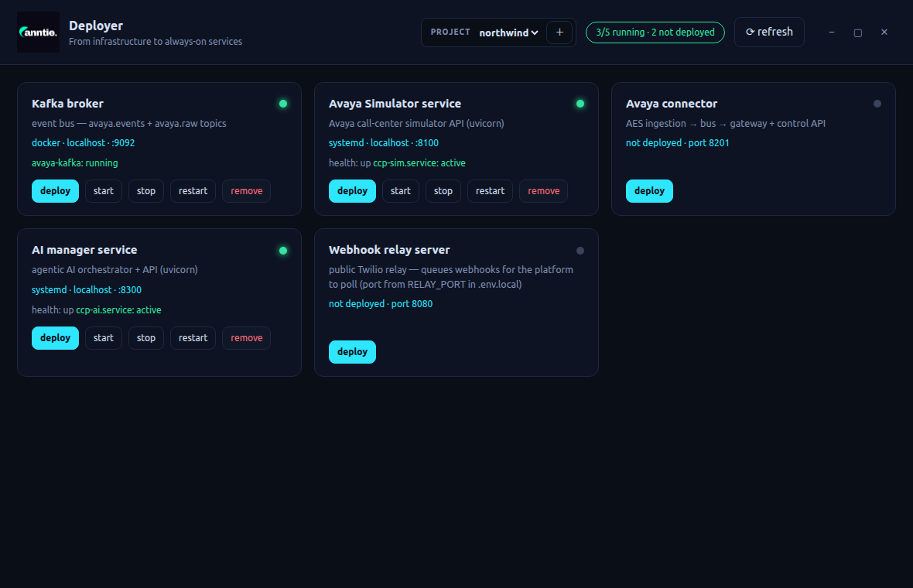Click the 3/5 running status pill

point(655,32)
